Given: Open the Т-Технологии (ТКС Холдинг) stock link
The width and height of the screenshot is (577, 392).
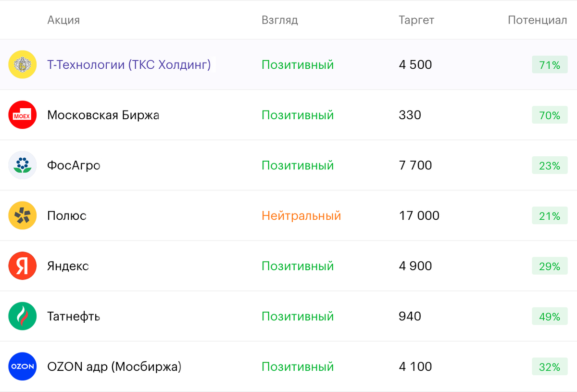Looking at the screenshot, I should [x=129, y=64].
